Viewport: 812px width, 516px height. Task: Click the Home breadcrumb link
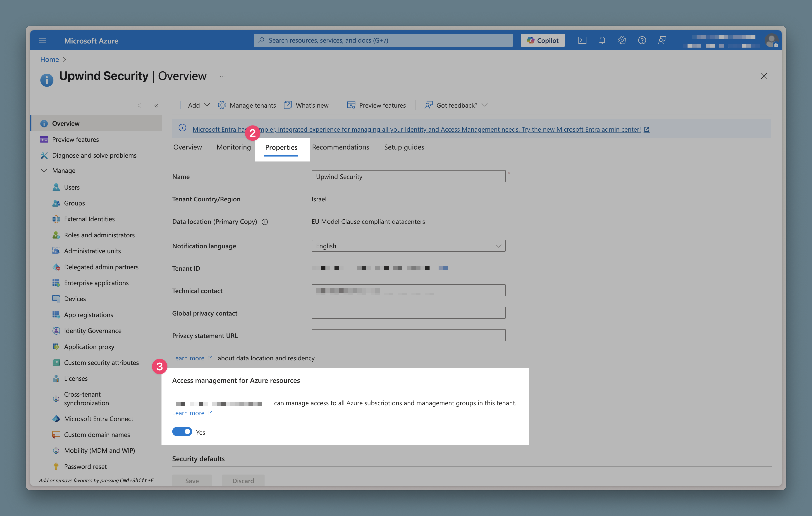pos(50,59)
